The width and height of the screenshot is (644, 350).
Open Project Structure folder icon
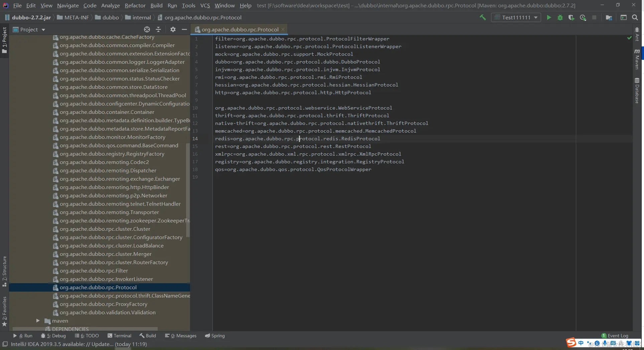(x=609, y=17)
